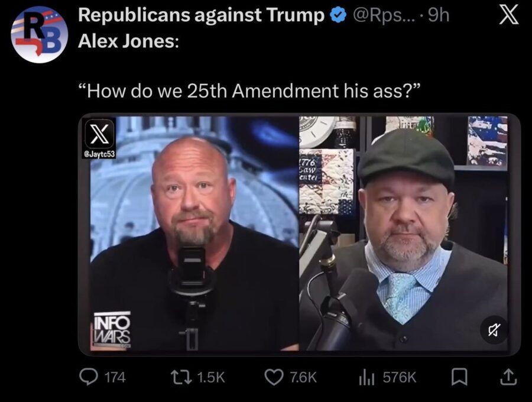Bookmark this post
532x402 pixels.
point(459,377)
